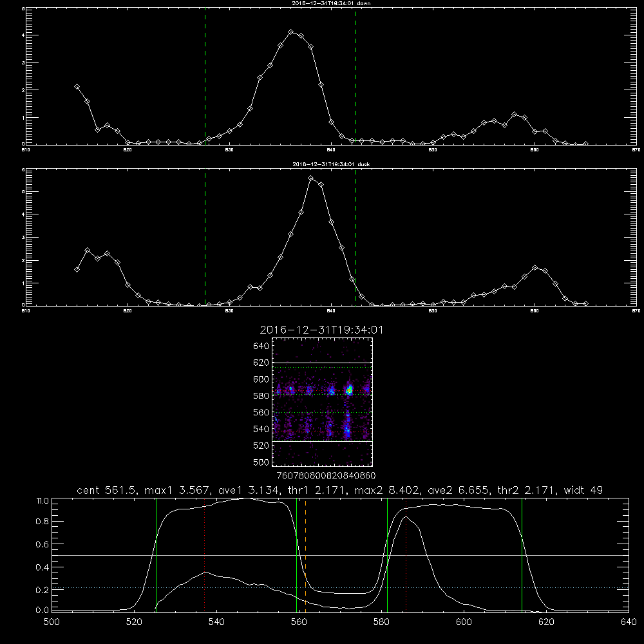Click the red dotted line near 586 in bottom plot
The image size is (644, 644).
pyautogui.click(x=406, y=555)
